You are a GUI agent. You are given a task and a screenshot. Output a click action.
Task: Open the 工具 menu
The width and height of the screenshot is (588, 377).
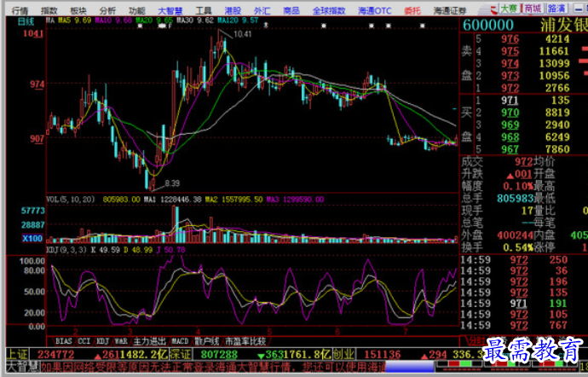point(204,10)
